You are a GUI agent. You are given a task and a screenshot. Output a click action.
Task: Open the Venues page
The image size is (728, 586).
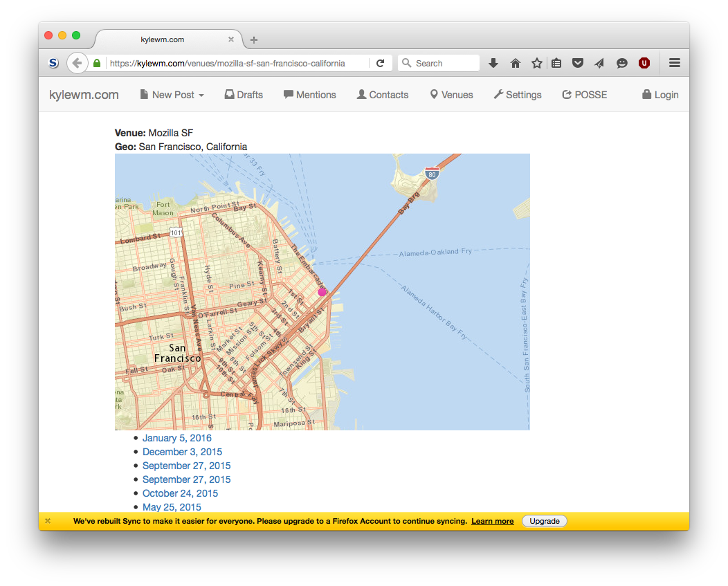pos(451,95)
